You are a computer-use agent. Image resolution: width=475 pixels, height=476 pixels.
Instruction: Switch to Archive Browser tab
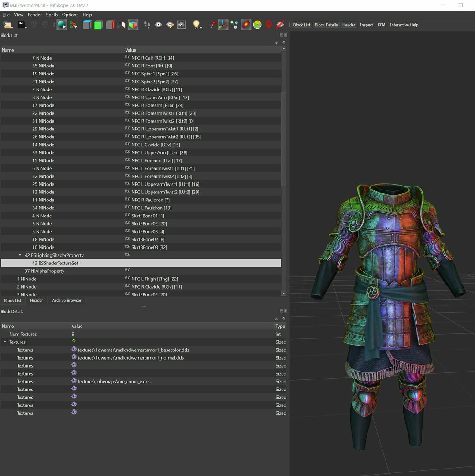(67, 300)
